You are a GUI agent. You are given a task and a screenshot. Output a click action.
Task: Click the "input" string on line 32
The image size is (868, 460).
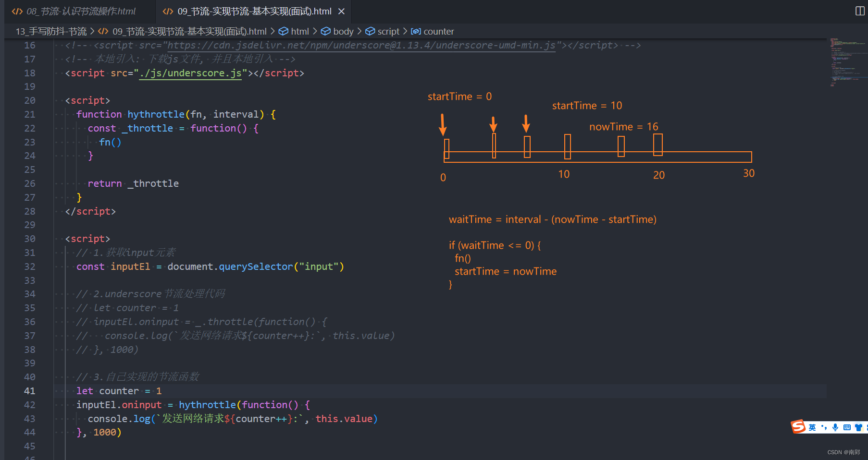[319, 266]
